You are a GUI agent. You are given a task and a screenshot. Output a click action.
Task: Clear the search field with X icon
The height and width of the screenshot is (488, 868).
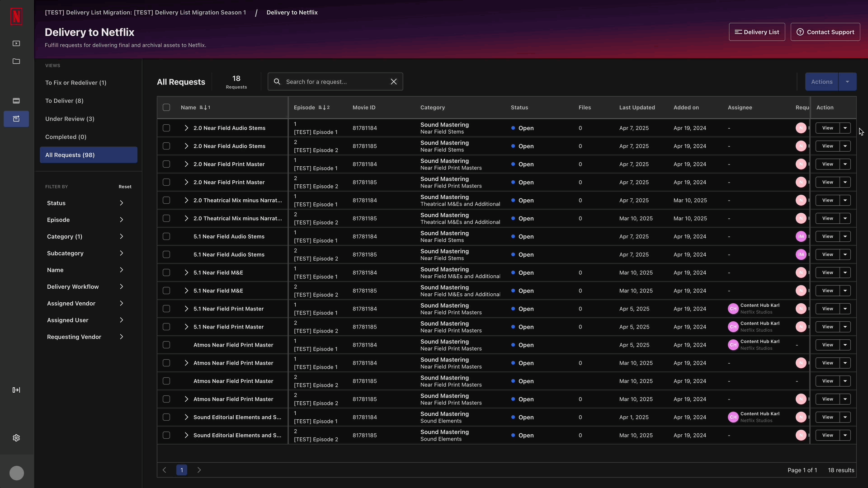click(394, 82)
